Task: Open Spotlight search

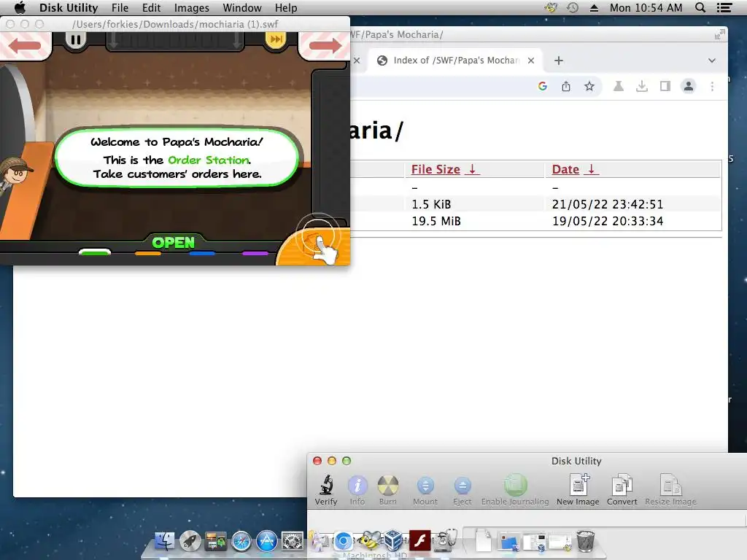Action: (x=700, y=7)
